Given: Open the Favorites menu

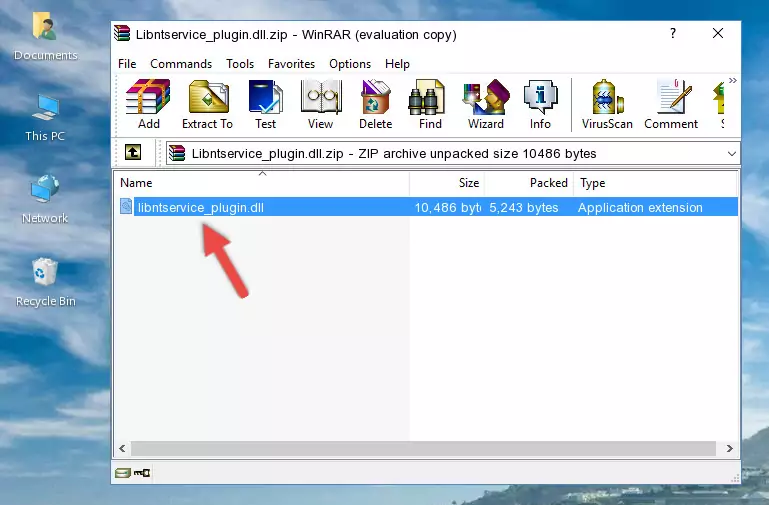Looking at the screenshot, I should pyautogui.click(x=291, y=64).
